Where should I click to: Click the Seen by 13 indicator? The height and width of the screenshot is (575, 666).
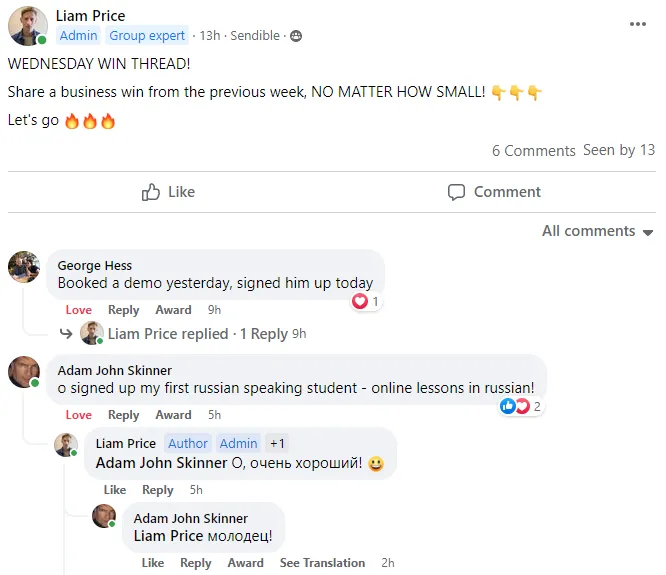[x=619, y=150]
